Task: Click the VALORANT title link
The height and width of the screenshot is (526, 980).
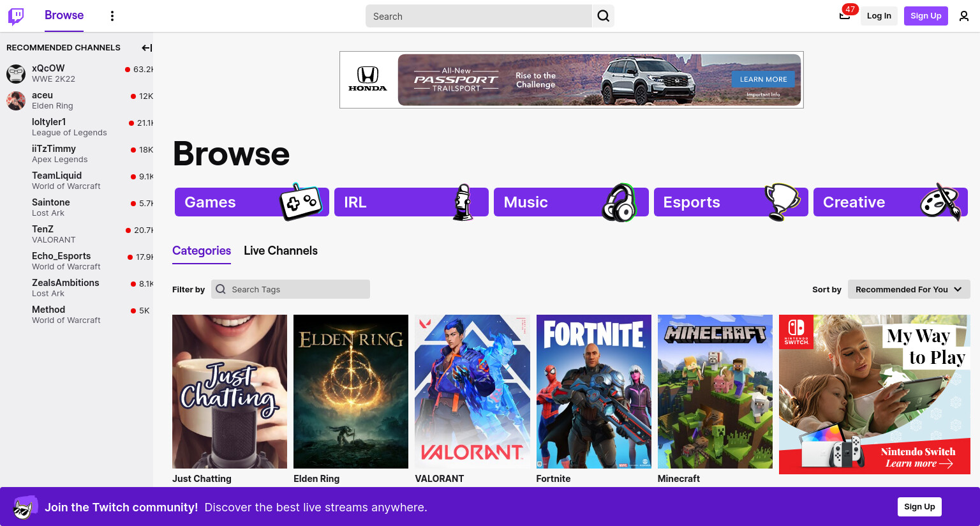Action: (x=440, y=479)
